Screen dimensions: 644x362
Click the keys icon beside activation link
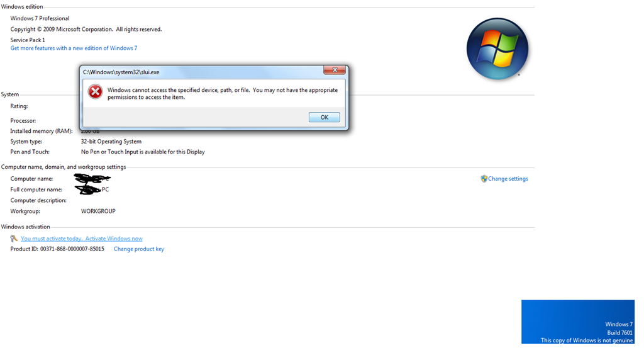[14, 239]
